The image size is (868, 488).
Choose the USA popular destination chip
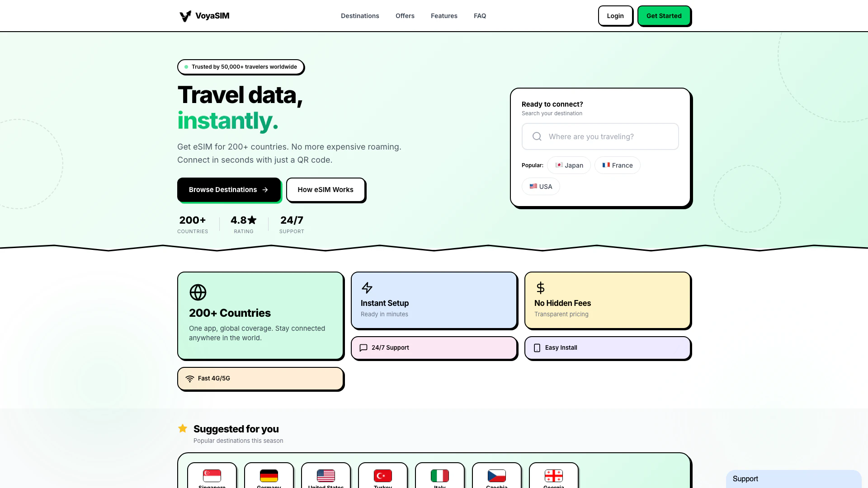click(541, 186)
